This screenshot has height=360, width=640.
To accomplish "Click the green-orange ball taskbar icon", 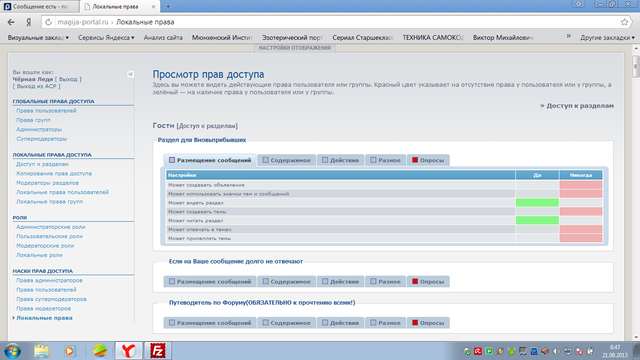I will click(99, 351).
